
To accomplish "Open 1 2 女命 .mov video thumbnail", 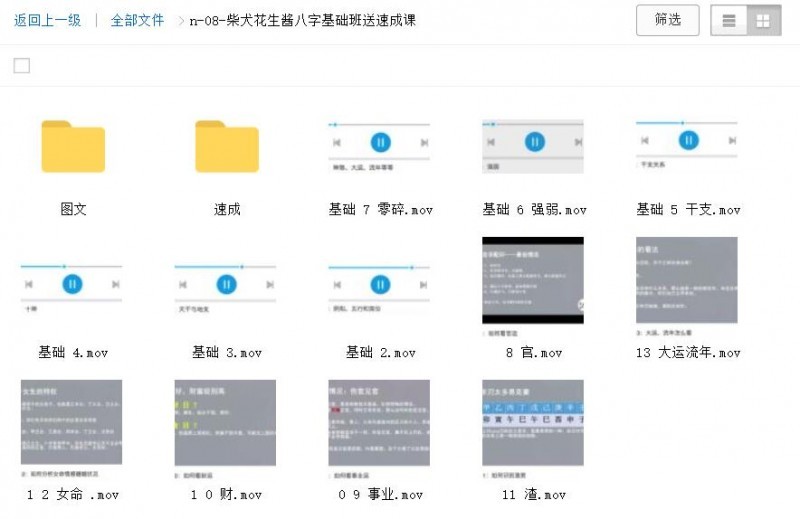I will point(71,422).
